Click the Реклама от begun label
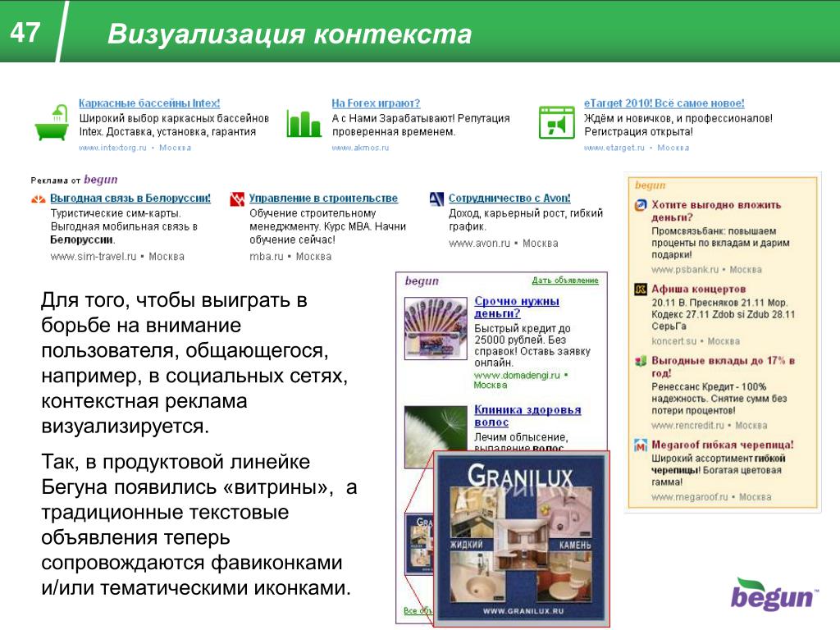This screenshot has width=840, height=630. pos(74,180)
